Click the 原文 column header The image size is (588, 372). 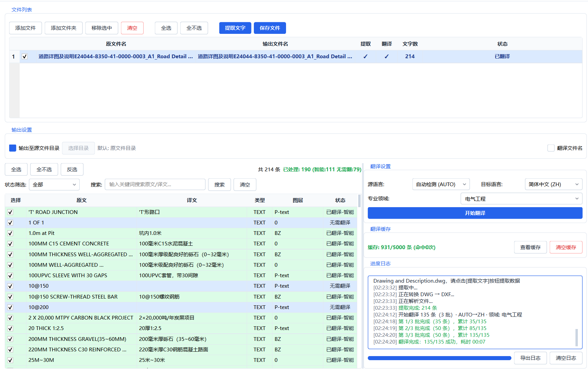tap(81, 200)
